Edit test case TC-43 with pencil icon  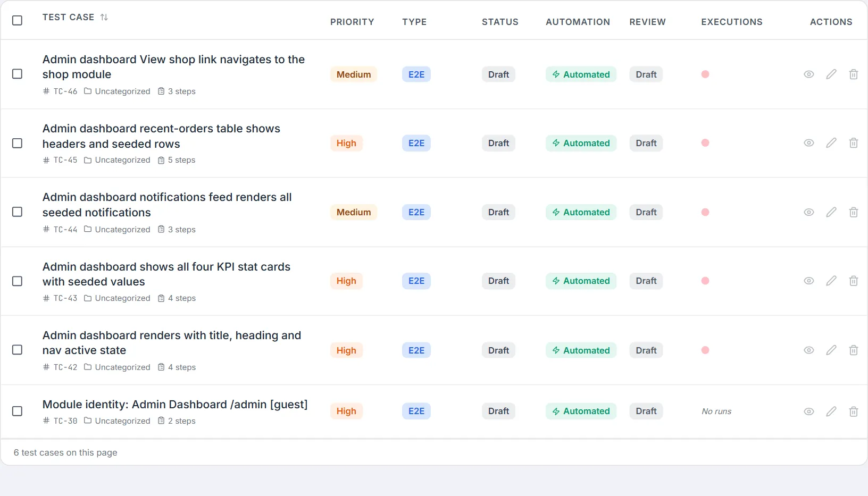(x=831, y=281)
